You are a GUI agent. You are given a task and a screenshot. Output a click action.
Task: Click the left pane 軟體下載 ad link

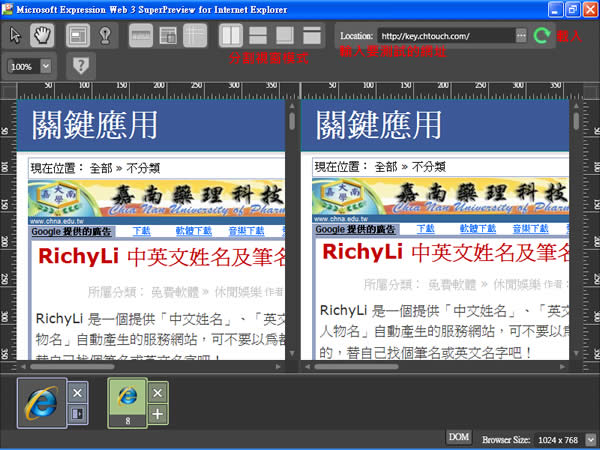click(194, 231)
